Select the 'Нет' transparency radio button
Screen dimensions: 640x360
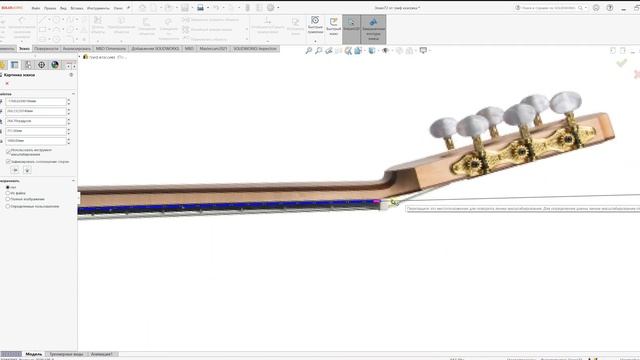[x=8, y=187]
